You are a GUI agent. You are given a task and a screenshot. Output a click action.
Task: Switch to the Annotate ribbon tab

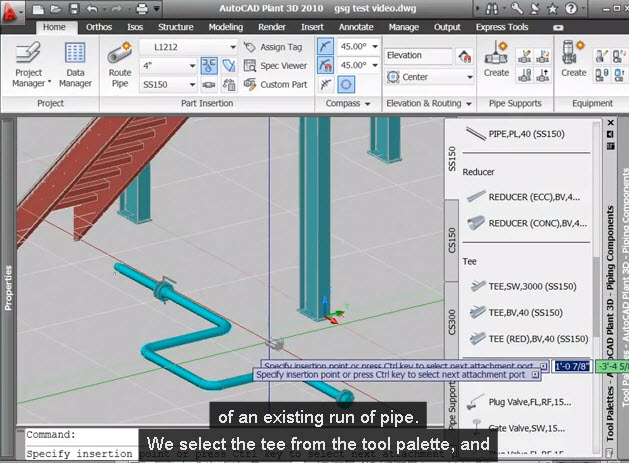356,27
